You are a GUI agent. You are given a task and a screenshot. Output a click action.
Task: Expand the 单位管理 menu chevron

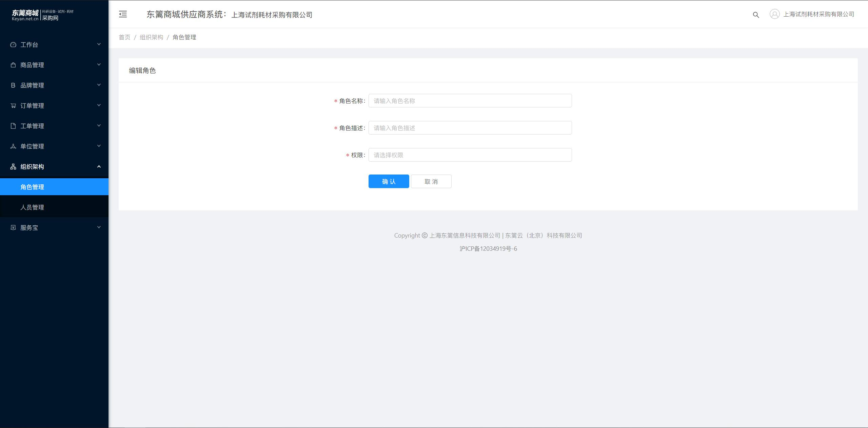coord(99,146)
